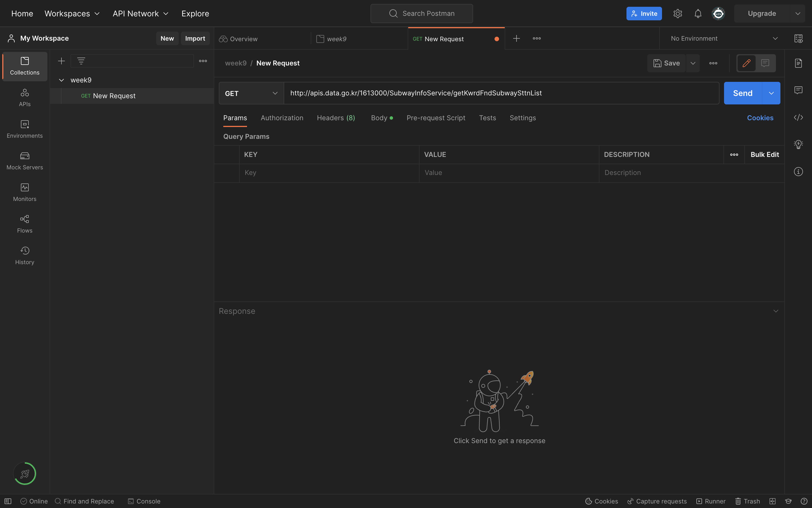
Task: Open the GET method dropdown
Action: point(251,93)
